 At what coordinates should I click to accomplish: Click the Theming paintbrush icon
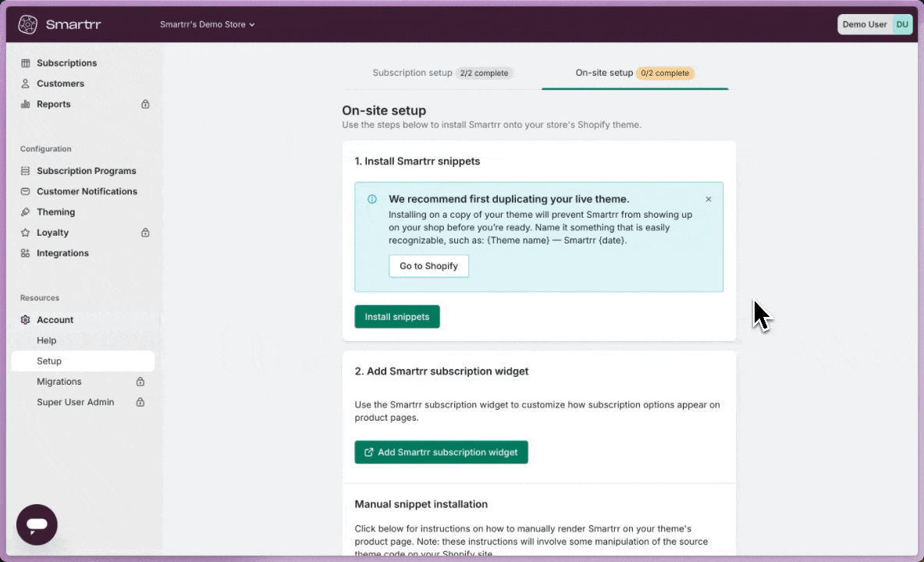[25, 212]
